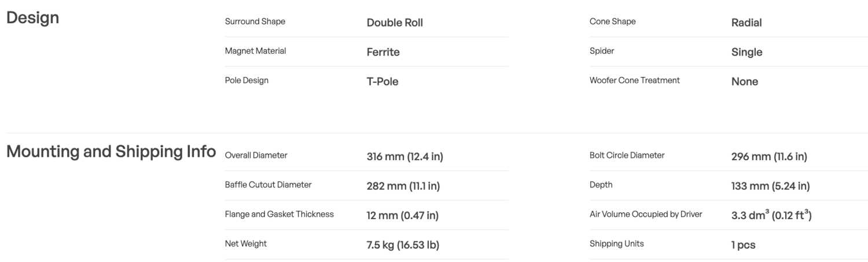The height and width of the screenshot is (262, 868).
Task: Click the Net Weight value 7.5 kg
Action: [x=403, y=245]
